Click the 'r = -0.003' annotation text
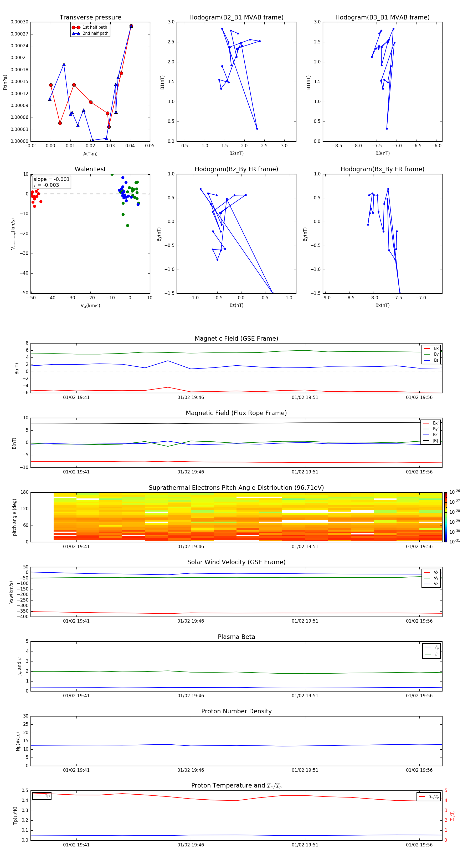 point(47,185)
